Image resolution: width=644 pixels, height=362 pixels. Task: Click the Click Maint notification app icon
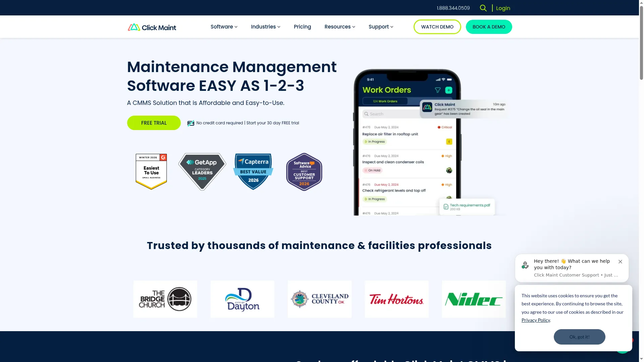pyautogui.click(x=427, y=108)
